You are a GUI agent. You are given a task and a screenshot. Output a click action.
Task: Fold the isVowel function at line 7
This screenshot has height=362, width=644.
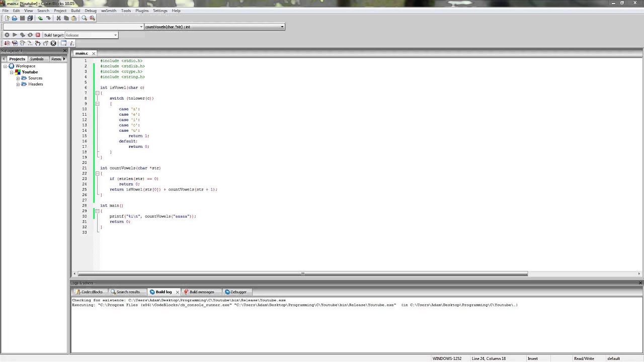click(x=97, y=93)
